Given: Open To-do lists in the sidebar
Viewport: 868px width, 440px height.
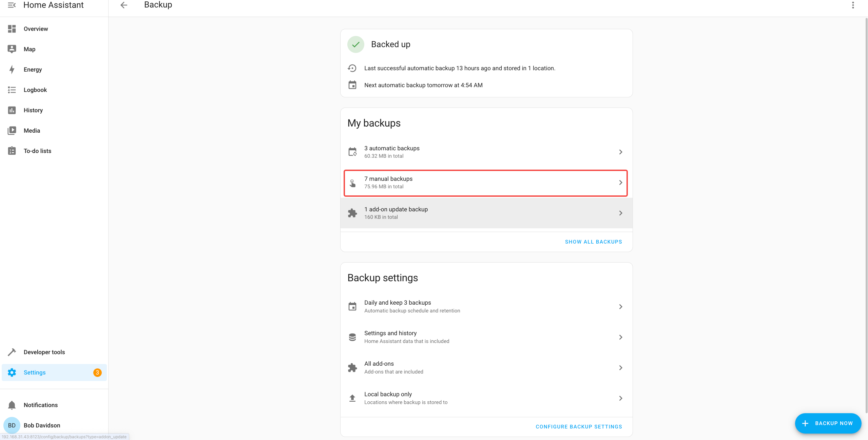Looking at the screenshot, I should [54, 151].
